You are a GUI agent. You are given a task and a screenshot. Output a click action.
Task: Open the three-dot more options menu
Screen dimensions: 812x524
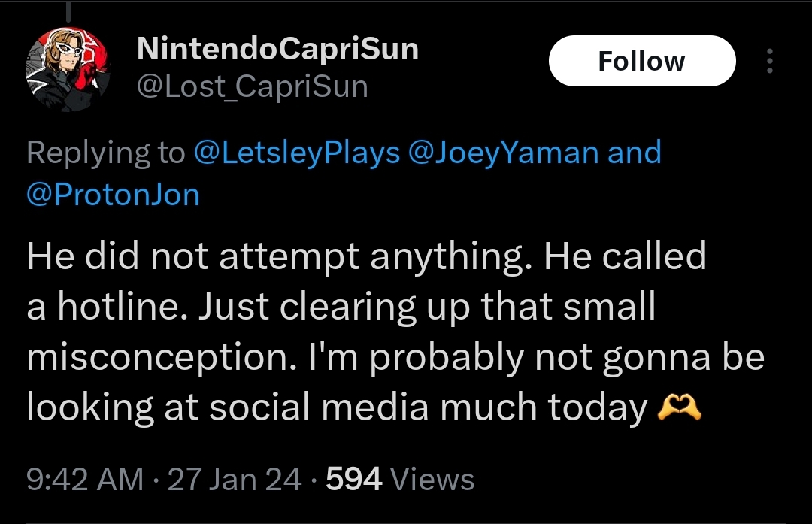click(x=770, y=61)
